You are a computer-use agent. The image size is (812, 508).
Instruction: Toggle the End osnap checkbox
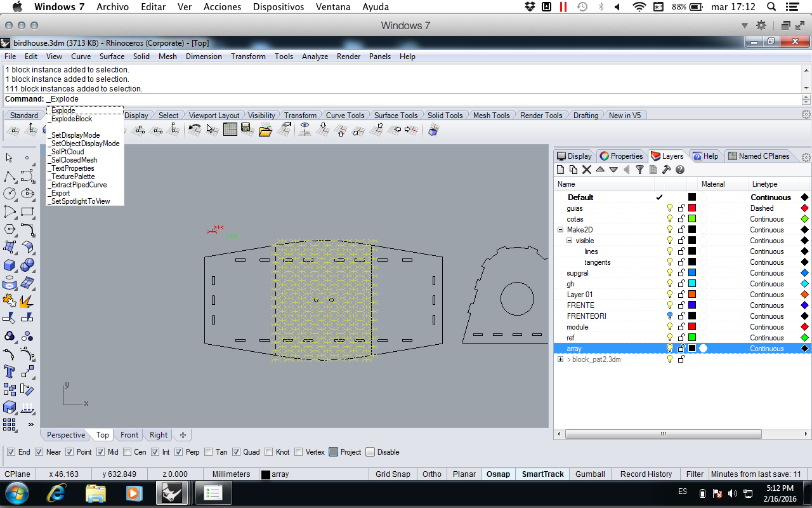11,452
